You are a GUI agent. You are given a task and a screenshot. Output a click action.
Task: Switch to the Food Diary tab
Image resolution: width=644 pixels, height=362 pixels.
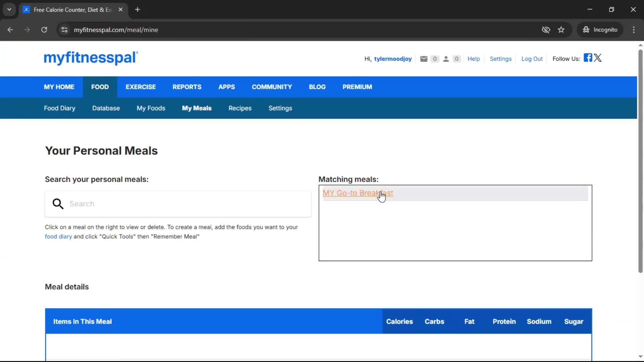59,108
